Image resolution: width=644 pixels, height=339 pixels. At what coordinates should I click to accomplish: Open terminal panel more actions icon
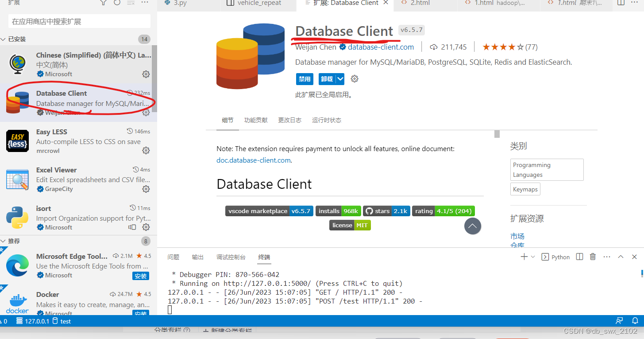click(606, 257)
